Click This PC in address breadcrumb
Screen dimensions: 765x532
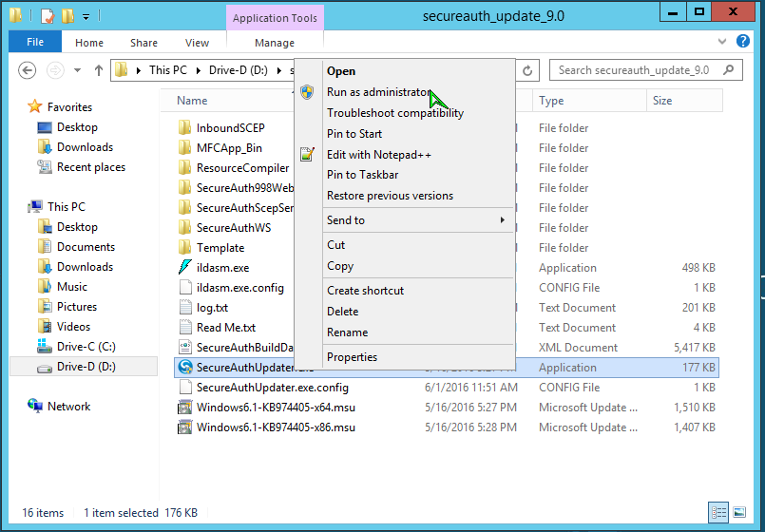168,70
